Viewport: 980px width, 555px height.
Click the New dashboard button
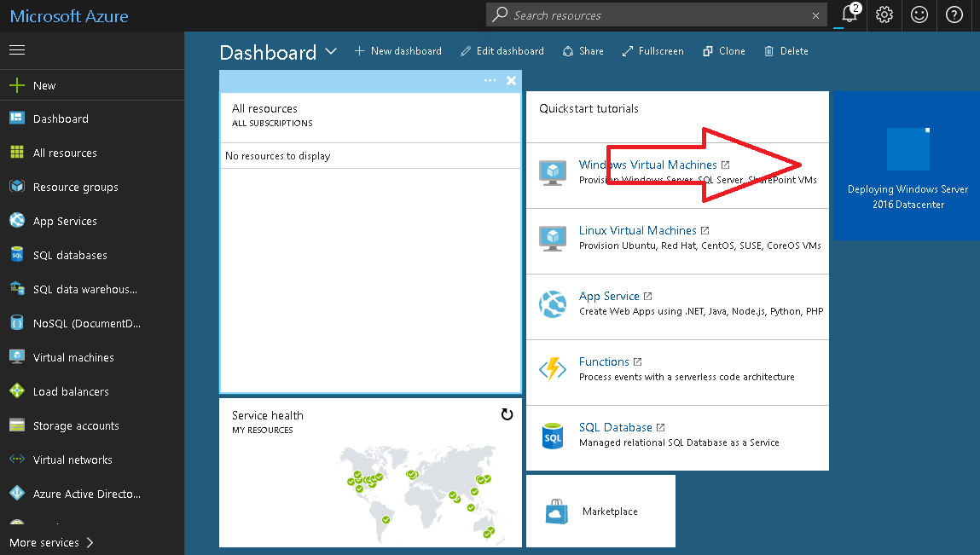click(x=398, y=51)
